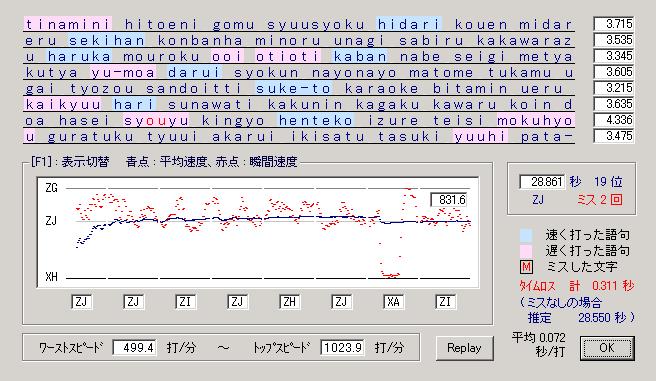
Task: Click the 831.6 speed readout in the graph
Action: point(449,199)
